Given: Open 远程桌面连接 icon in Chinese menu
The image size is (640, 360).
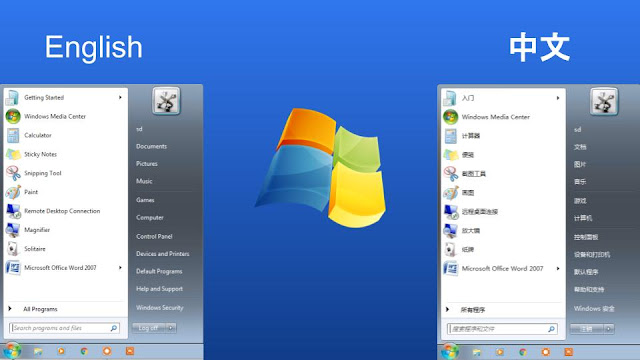Looking at the screenshot, I should coord(451,212).
